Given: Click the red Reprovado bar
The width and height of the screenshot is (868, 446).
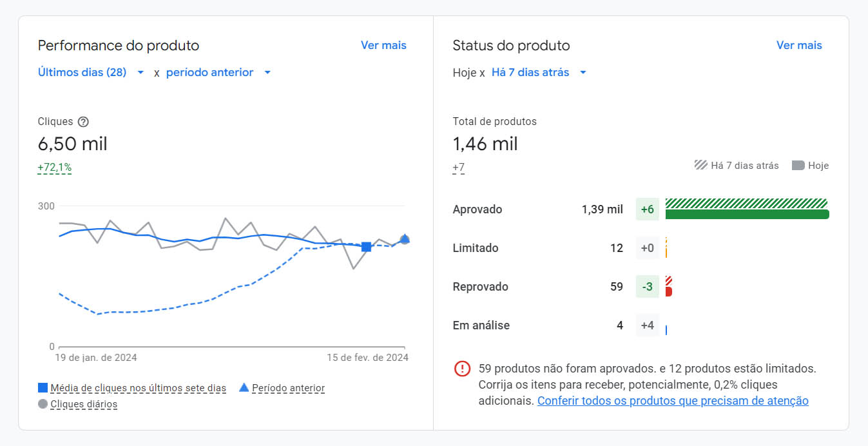Looking at the screenshot, I should point(669,292).
